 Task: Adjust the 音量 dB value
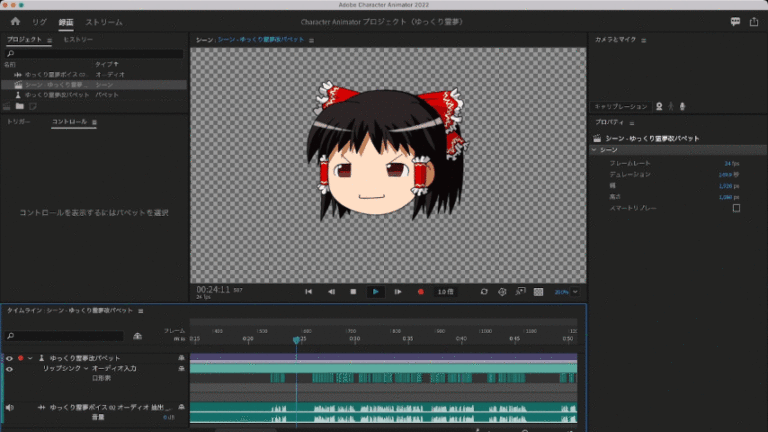(x=168, y=417)
